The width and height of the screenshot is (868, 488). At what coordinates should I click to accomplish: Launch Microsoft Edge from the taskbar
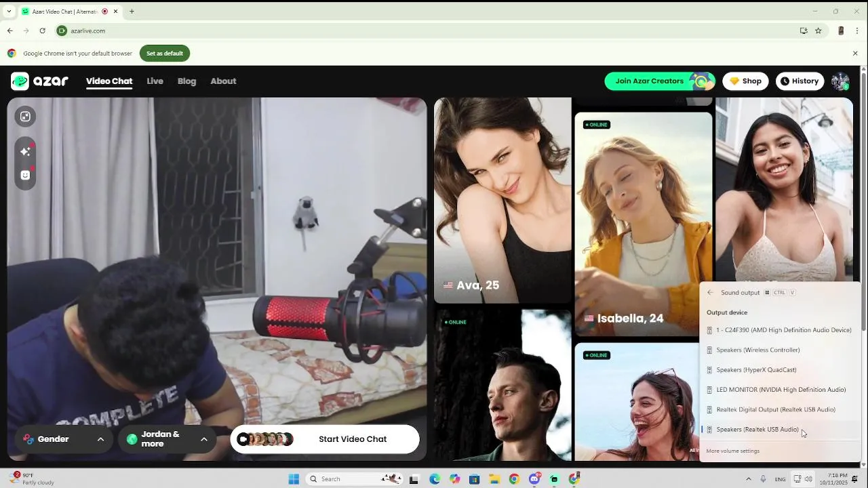point(435,479)
